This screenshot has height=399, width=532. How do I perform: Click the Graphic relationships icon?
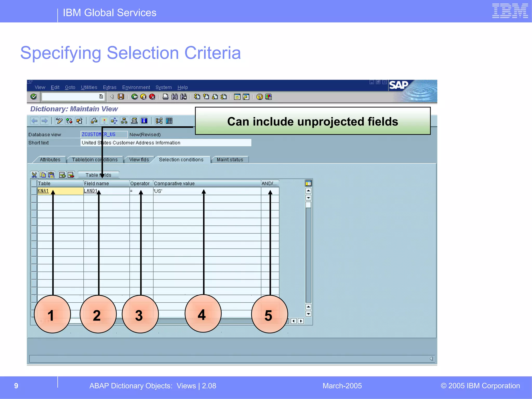[159, 121]
